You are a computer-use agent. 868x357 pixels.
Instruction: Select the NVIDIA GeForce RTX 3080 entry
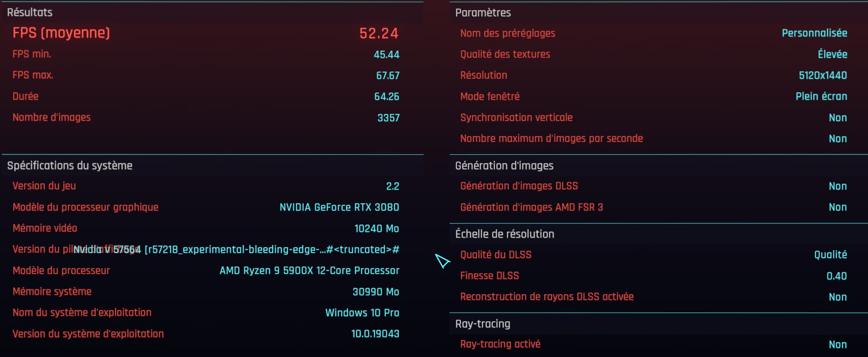coord(339,207)
